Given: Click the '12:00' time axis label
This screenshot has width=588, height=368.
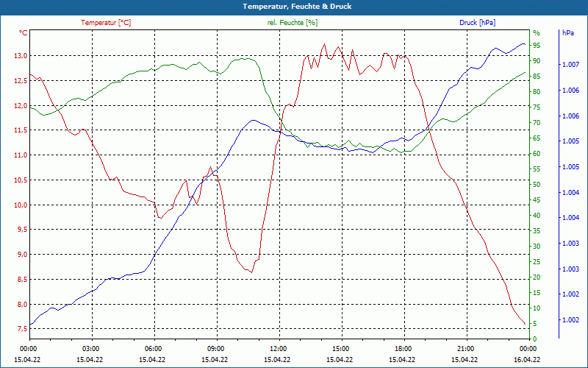Looking at the screenshot, I should [278, 348].
